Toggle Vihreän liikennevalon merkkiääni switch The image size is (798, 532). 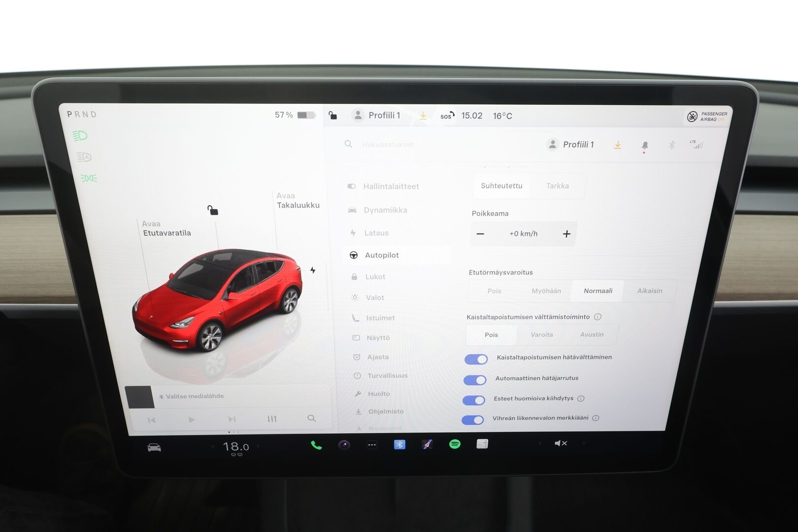[x=473, y=420]
